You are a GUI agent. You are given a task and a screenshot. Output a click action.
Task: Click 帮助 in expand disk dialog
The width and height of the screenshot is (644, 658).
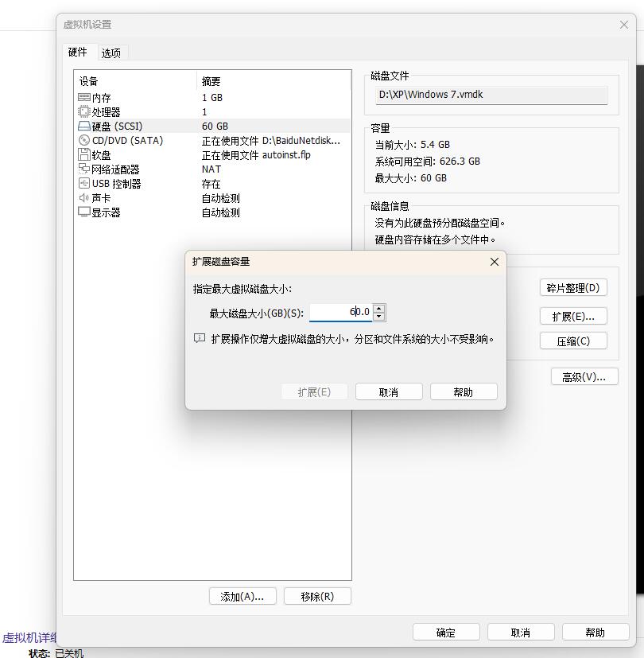click(x=464, y=392)
